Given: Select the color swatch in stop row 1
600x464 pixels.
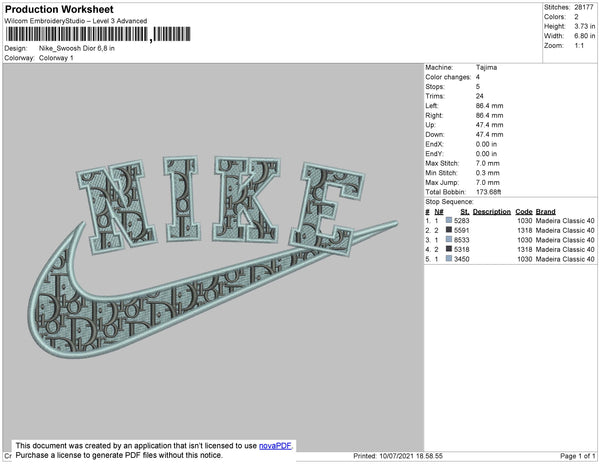Looking at the screenshot, I should tap(449, 220).
